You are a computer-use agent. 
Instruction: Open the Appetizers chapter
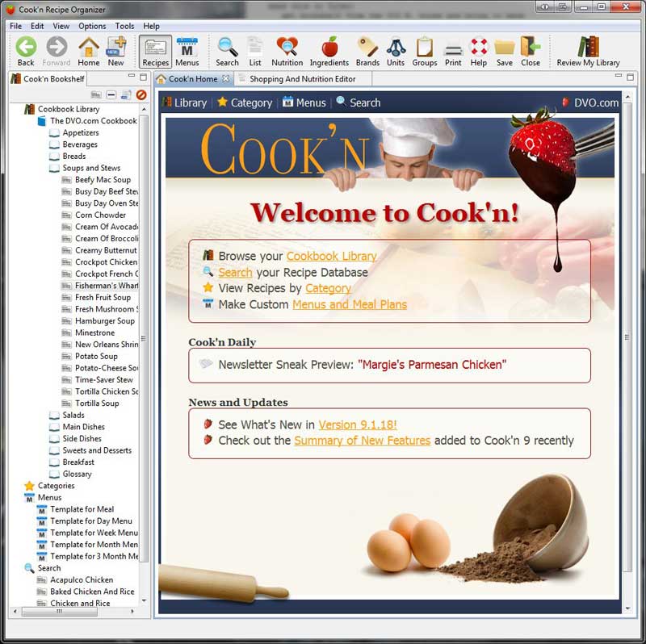[80, 132]
